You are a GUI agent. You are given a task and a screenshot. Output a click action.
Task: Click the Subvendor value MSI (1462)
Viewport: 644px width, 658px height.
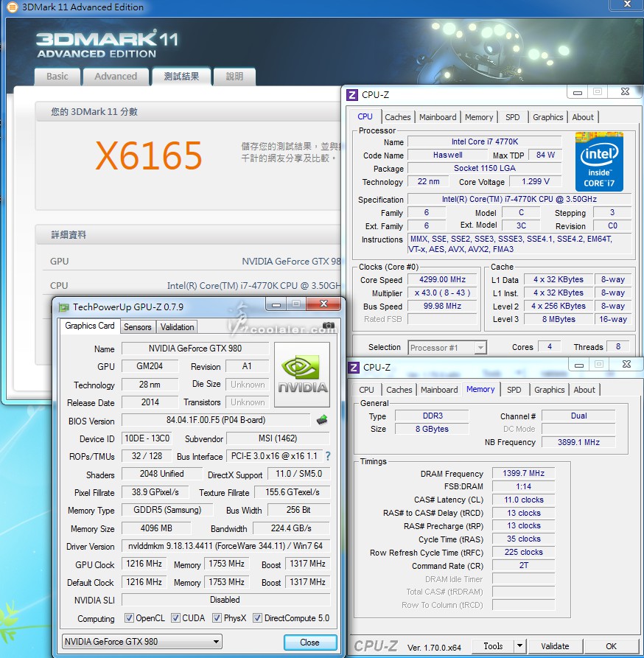pyautogui.click(x=278, y=438)
